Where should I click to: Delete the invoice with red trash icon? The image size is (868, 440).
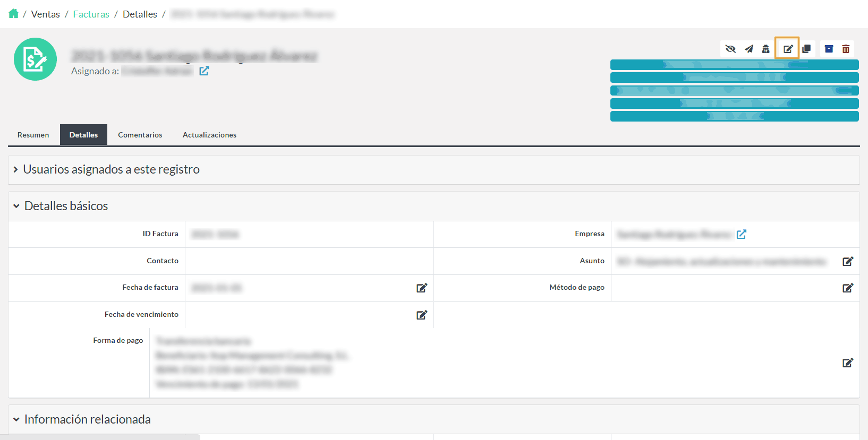846,49
